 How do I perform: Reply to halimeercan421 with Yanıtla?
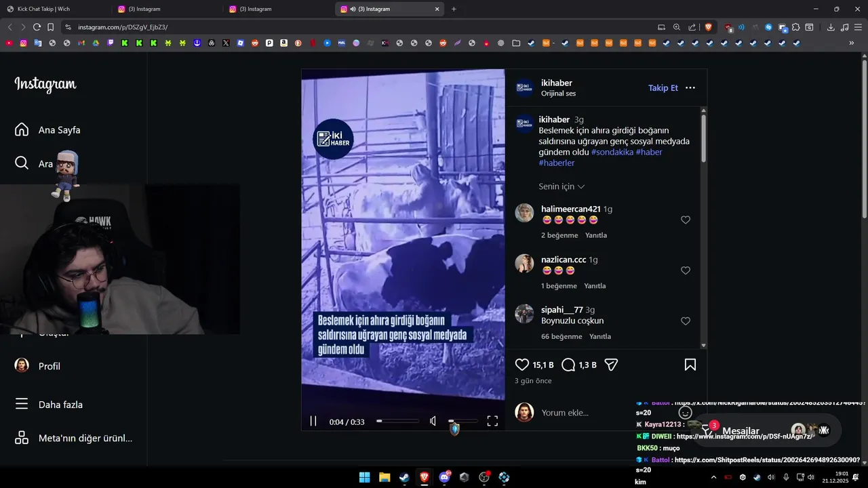coord(596,235)
